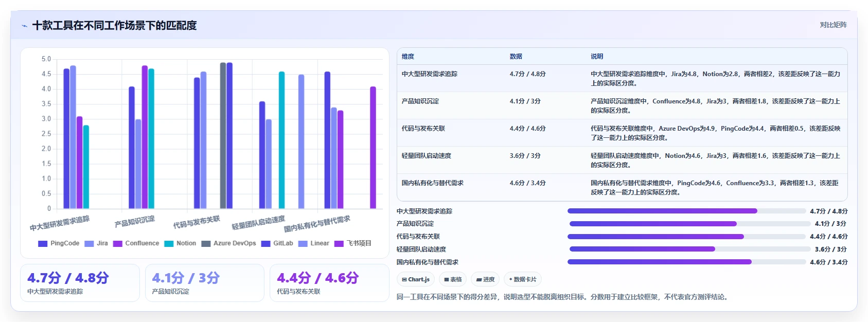Open the 4.7分 / 4.8分 data card
This screenshot has height=322, width=868.
tap(80, 283)
